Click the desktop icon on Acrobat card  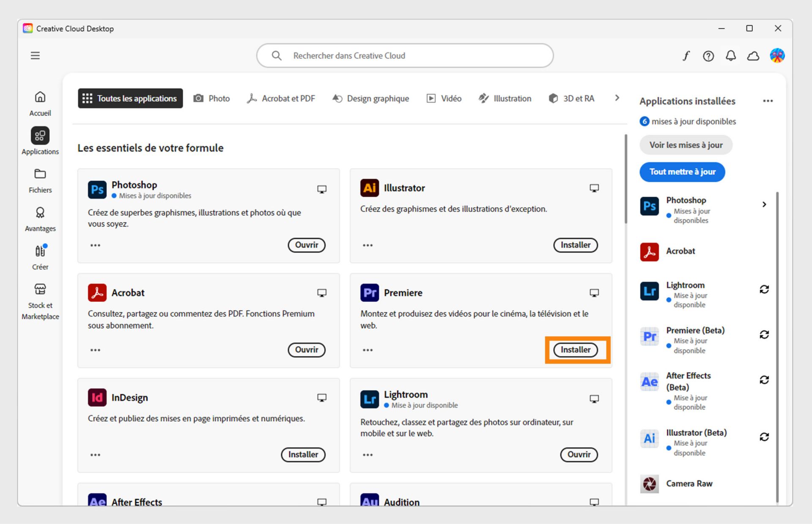click(322, 293)
